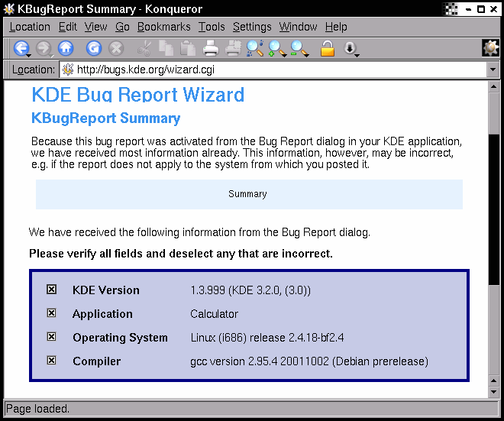The image size is (504, 421).
Task: Click the KDE gear icon at toolbar right
Action: pos(490,48)
